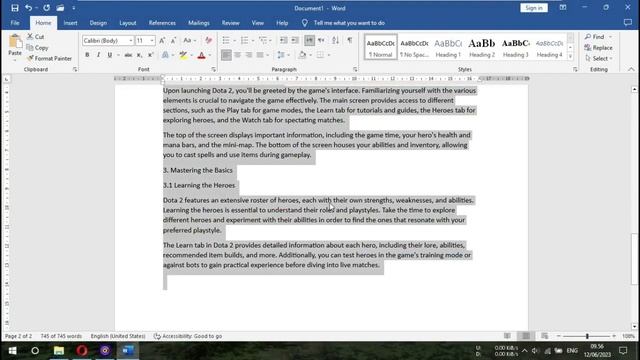Click the Save icon in title bar
The height and width of the screenshot is (360, 640).
pyautogui.click(x=15, y=8)
